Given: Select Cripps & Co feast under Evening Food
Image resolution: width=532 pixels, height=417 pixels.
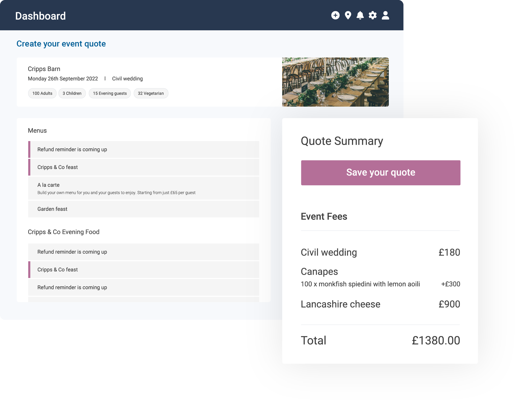Looking at the screenshot, I should (144, 270).
